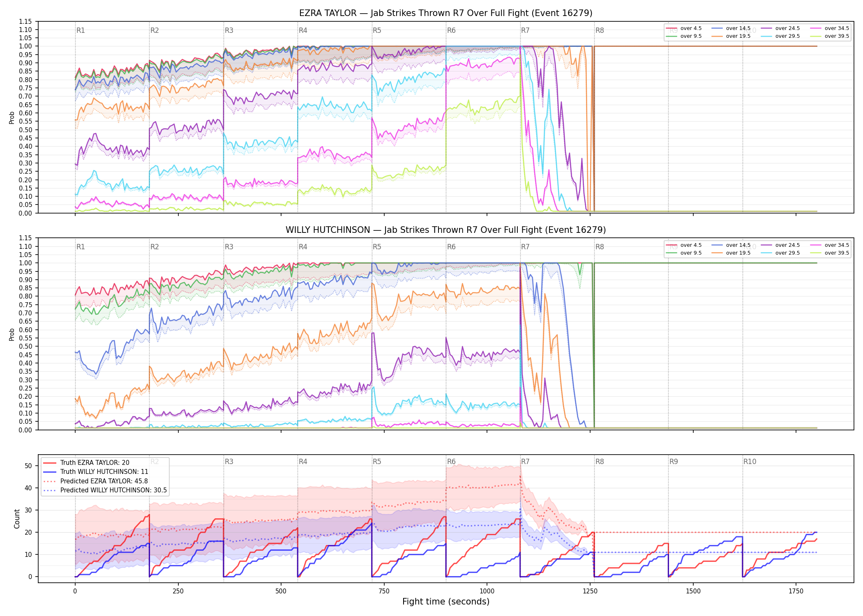Click the R3 round marker in Willy Hutchinson chart

(229, 247)
